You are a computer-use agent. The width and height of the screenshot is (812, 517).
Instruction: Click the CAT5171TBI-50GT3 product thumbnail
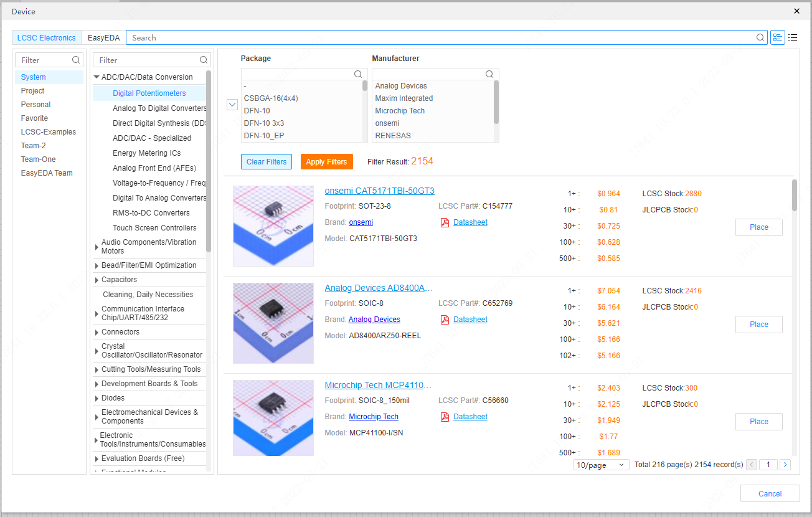point(273,226)
